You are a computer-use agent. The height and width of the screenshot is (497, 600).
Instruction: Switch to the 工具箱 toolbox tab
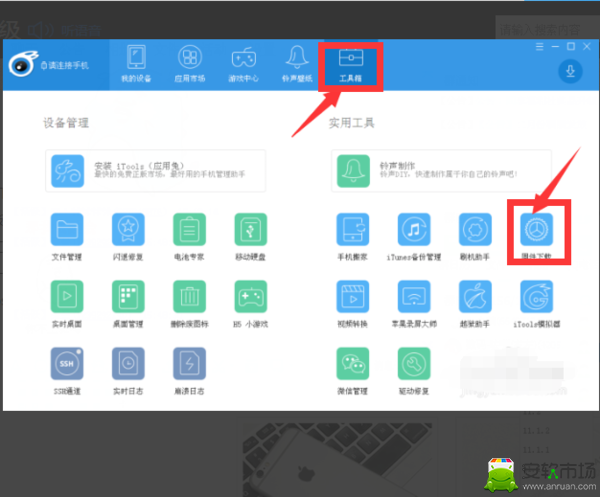[x=352, y=64]
